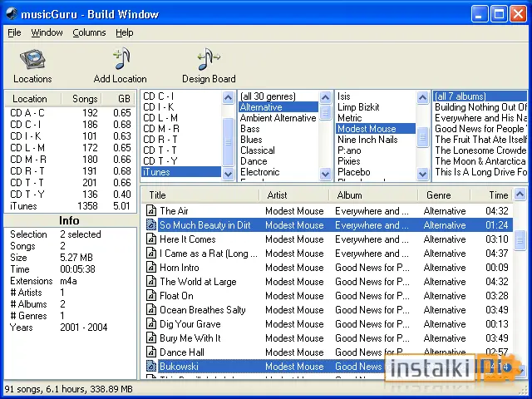Click file icon of Dig Your Grave
The height and width of the screenshot is (399, 532).
(x=151, y=324)
